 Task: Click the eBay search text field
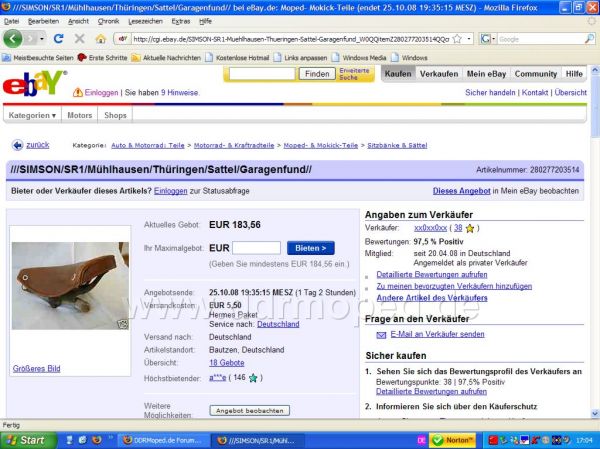point(262,73)
